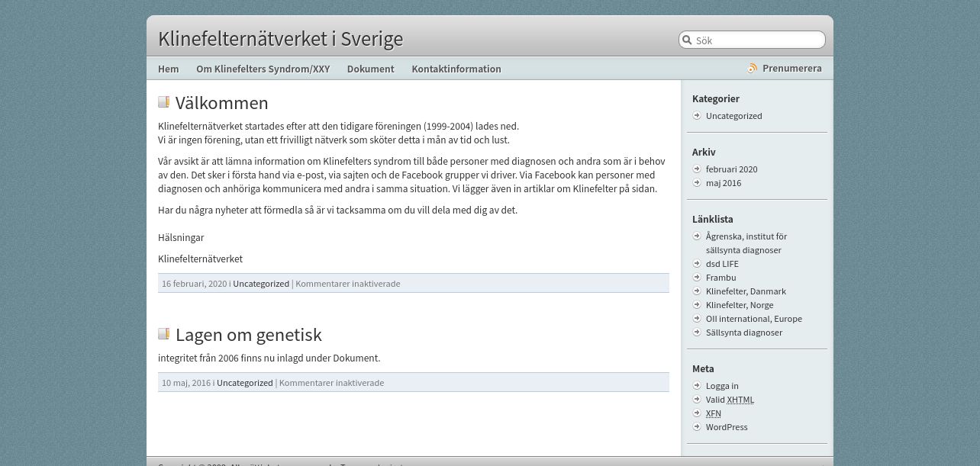This screenshot has height=466, width=980.
Task: Click arrow bullet next to maj 2016
Action: click(x=697, y=183)
